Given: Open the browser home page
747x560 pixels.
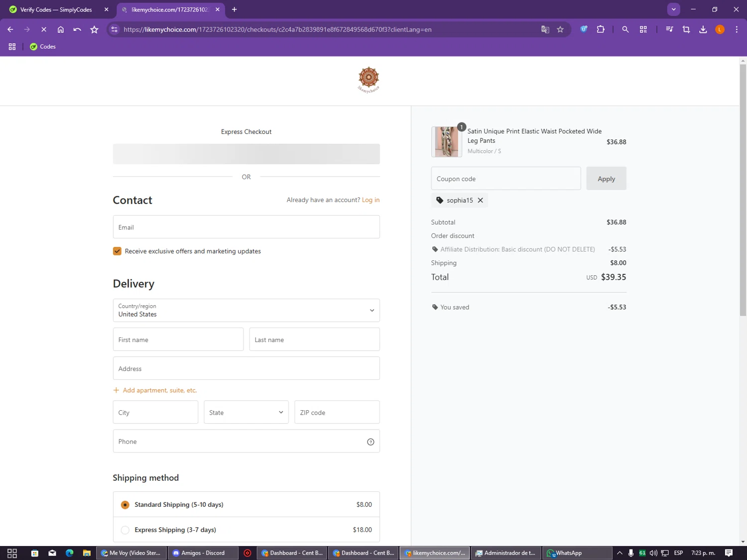Looking at the screenshot, I should click(x=61, y=29).
